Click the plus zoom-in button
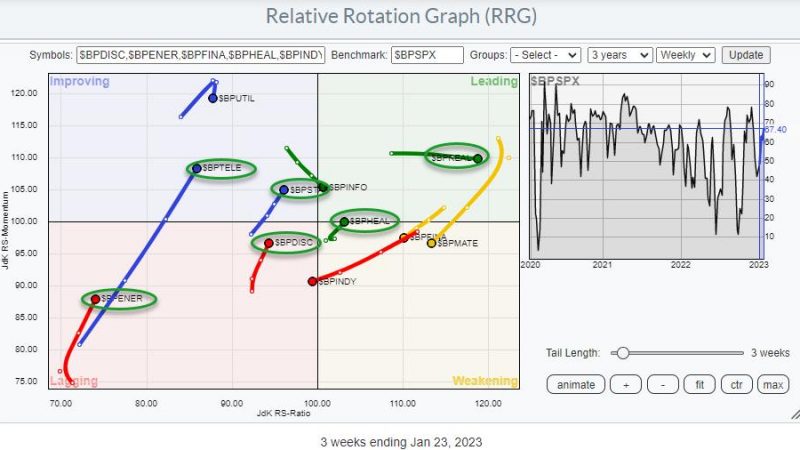 (626, 385)
